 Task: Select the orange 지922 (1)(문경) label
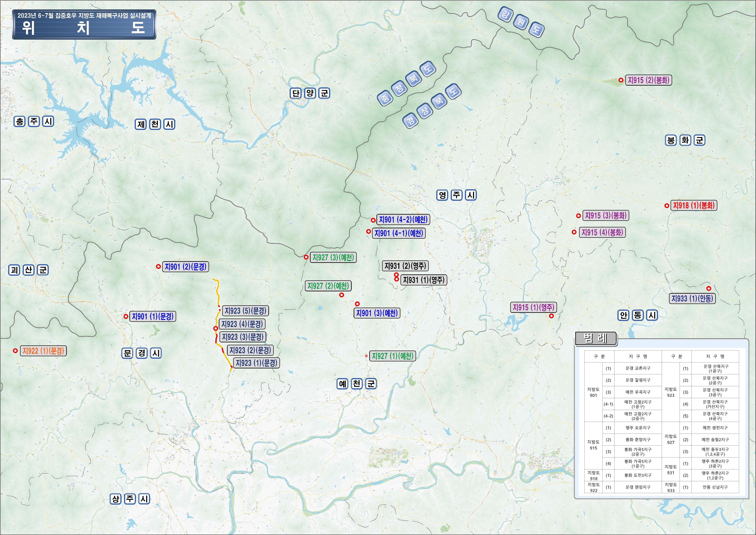pos(44,351)
